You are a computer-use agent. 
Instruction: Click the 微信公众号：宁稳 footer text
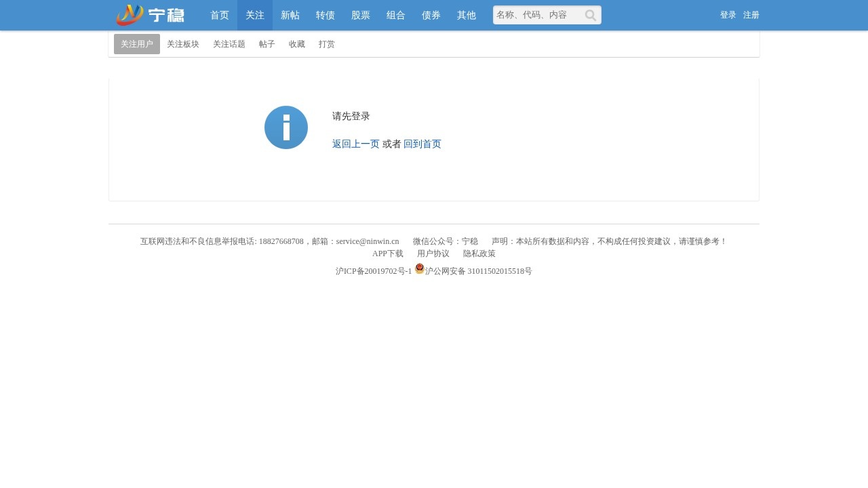446,241
